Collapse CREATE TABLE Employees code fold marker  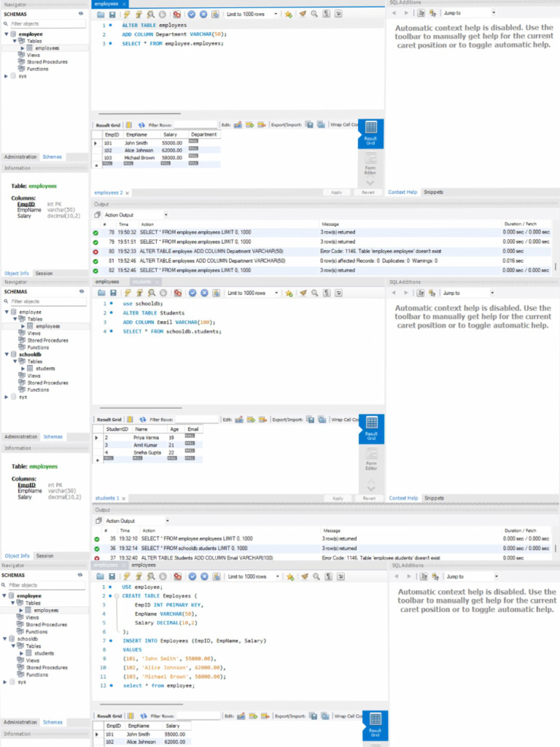pyautogui.click(x=116, y=596)
